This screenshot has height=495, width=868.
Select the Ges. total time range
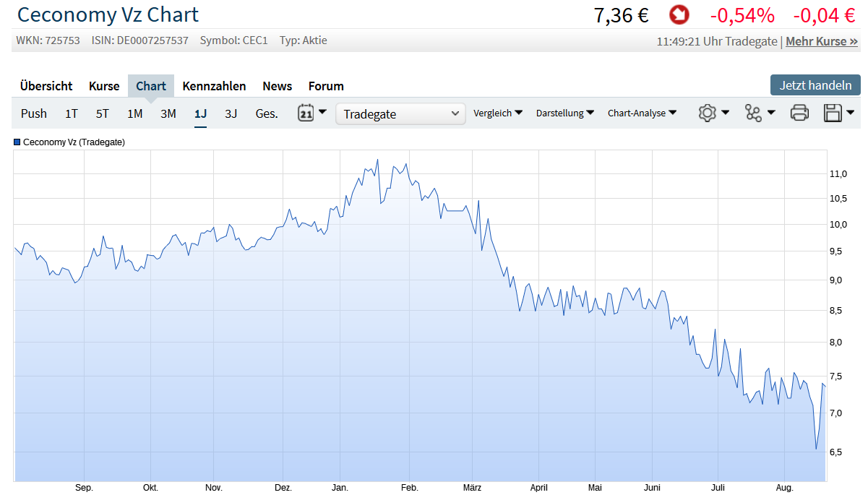(267, 113)
